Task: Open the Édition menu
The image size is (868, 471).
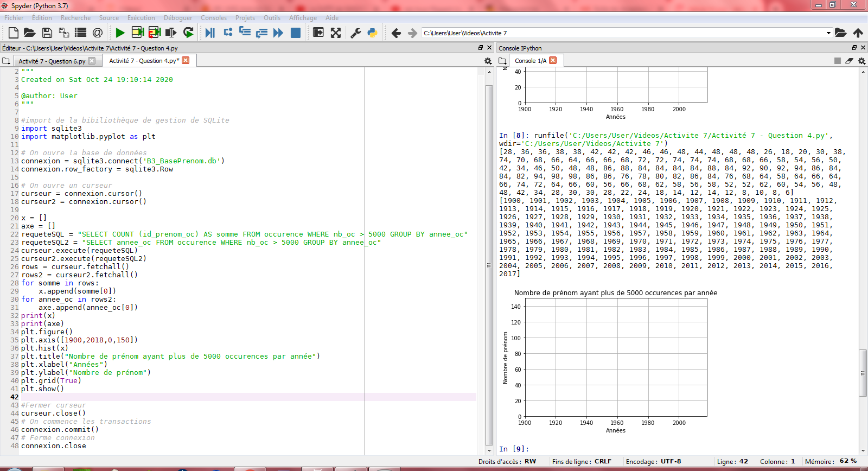Action: coord(42,18)
